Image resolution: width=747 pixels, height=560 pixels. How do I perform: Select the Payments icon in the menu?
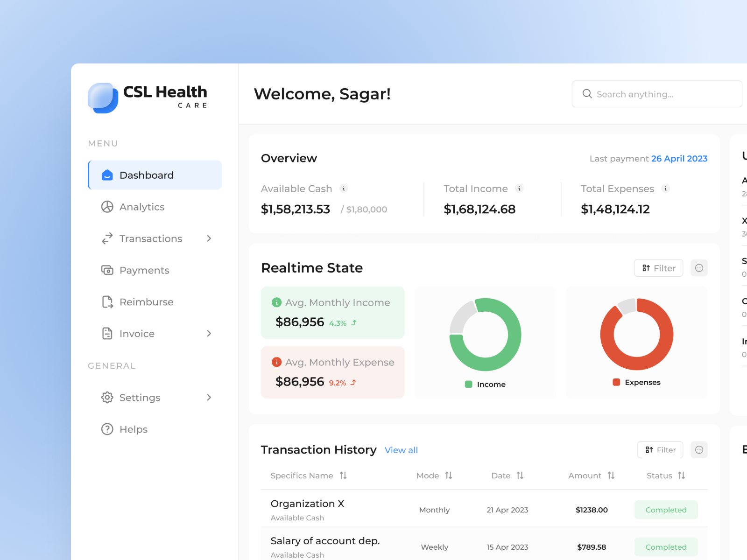pyautogui.click(x=107, y=270)
